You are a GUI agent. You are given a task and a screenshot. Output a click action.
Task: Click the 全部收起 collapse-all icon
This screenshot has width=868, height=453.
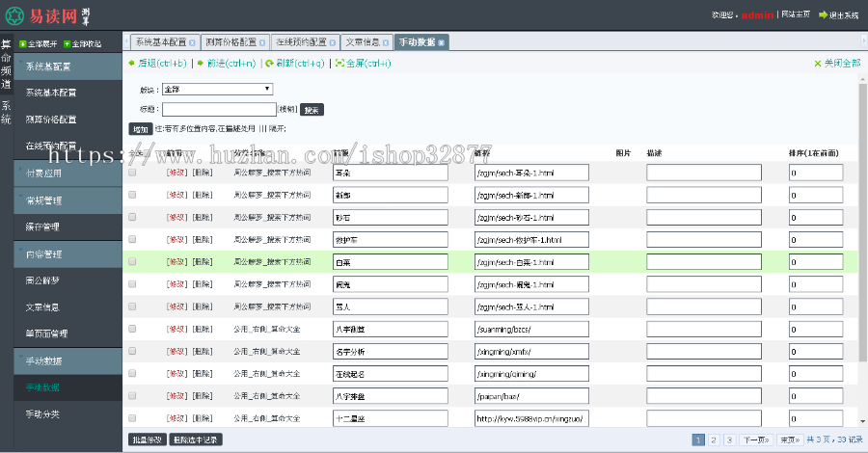pos(67,44)
